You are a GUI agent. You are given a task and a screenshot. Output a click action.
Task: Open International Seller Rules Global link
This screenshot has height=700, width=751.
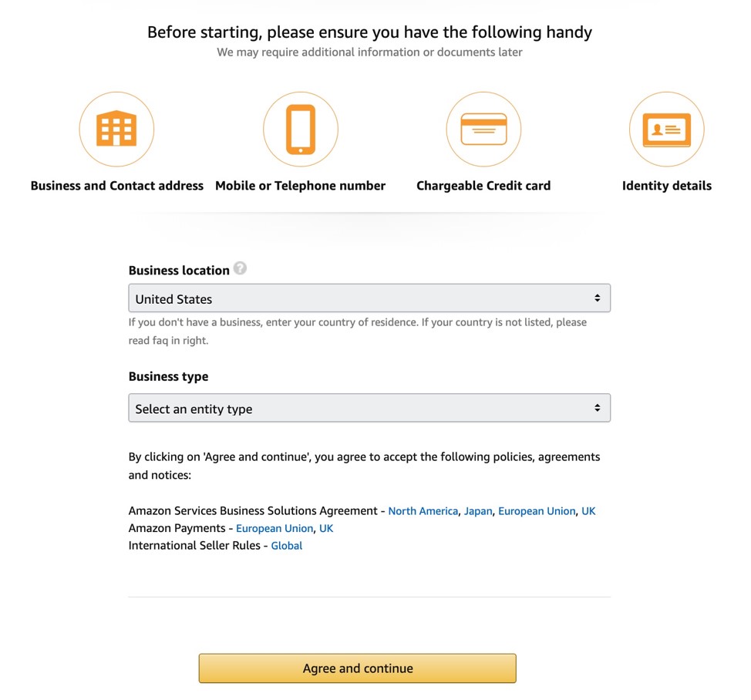click(x=286, y=545)
